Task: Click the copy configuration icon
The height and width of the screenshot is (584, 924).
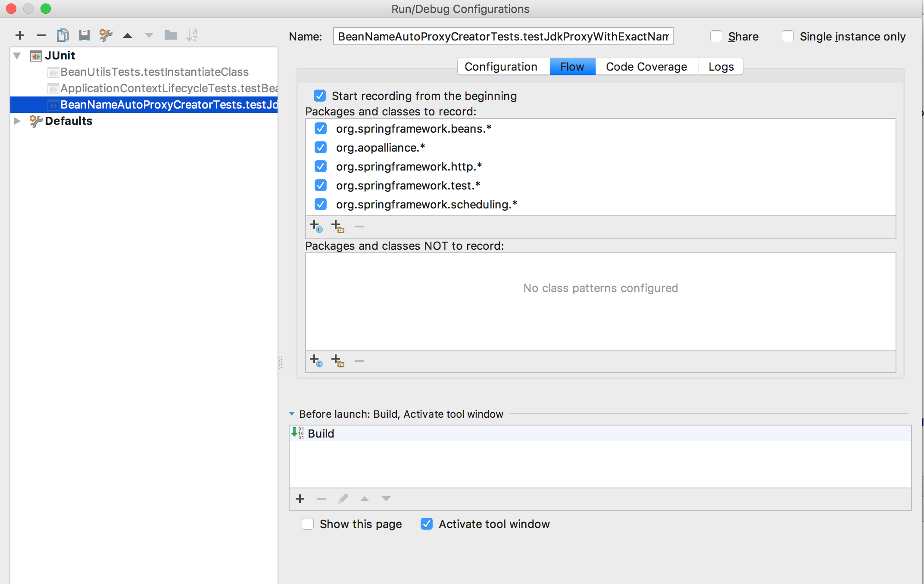Action: point(62,35)
